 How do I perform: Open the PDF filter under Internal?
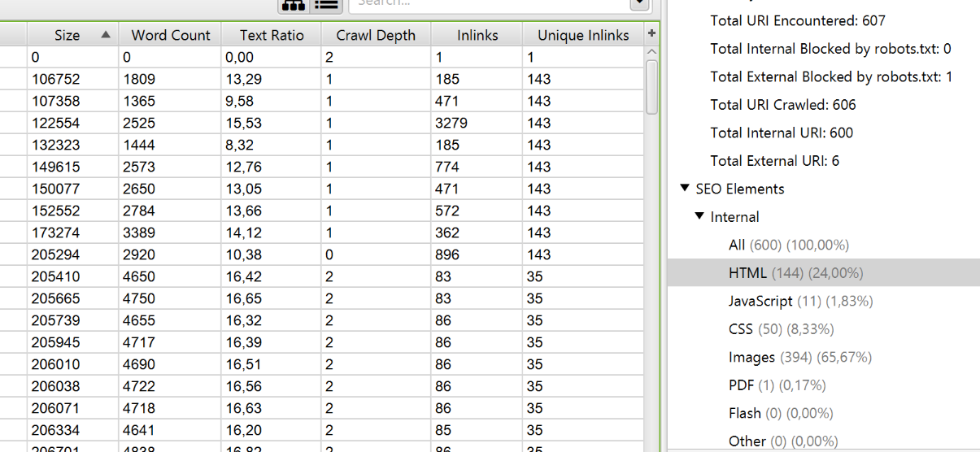[x=741, y=385]
